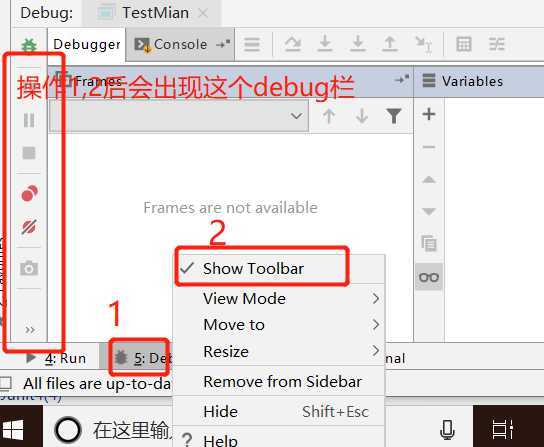Close the TestMian debug tab
The image size is (544, 447).
coord(203,13)
